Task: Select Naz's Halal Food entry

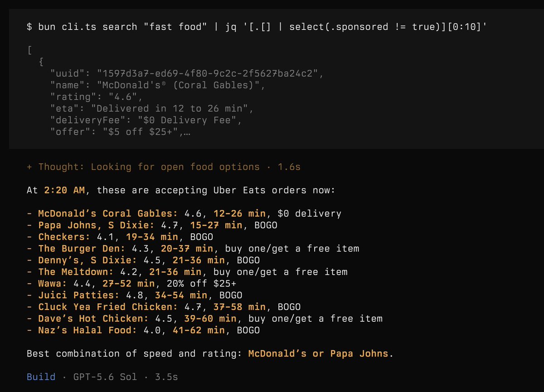Action: click(143, 330)
